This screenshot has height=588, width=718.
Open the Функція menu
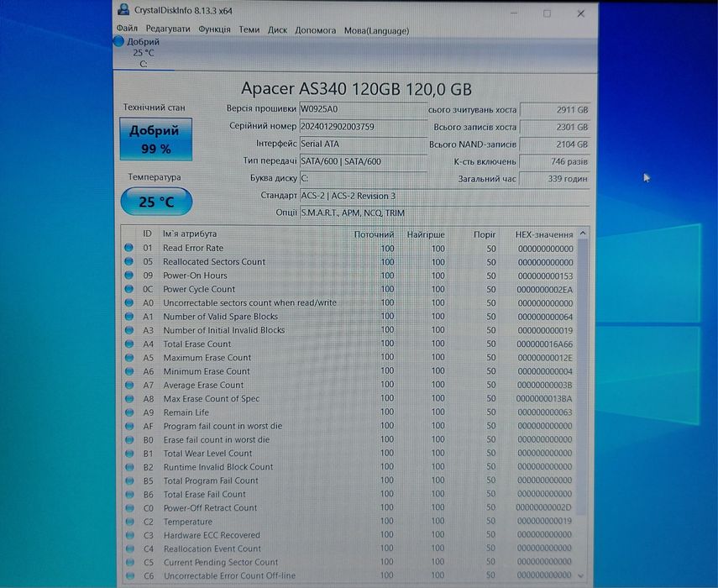[x=214, y=29]
